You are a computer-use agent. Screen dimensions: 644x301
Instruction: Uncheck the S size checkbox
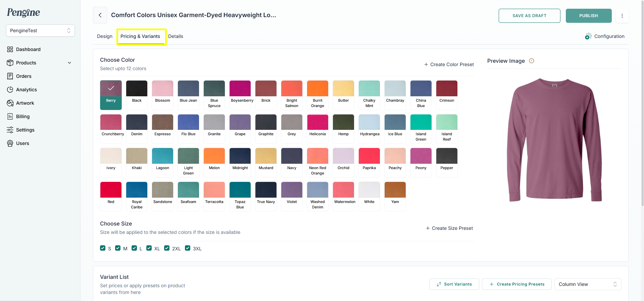(103, 248)
